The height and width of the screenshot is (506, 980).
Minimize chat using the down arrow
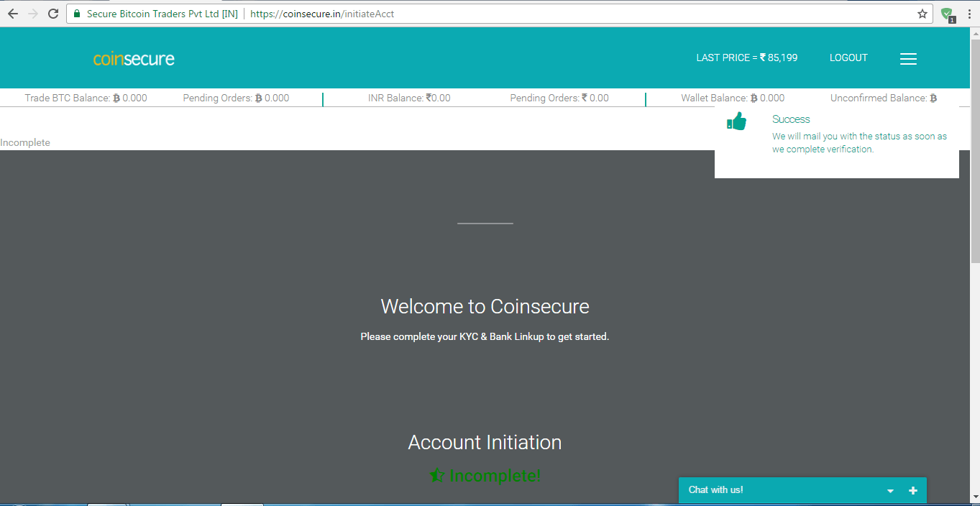tap(890, 491)
